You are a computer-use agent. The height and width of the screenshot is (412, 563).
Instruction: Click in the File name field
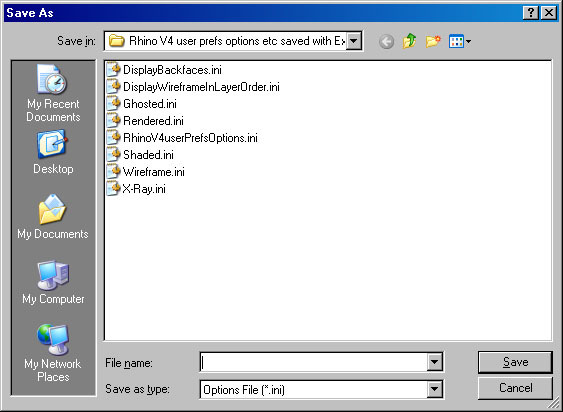(313, 362)
